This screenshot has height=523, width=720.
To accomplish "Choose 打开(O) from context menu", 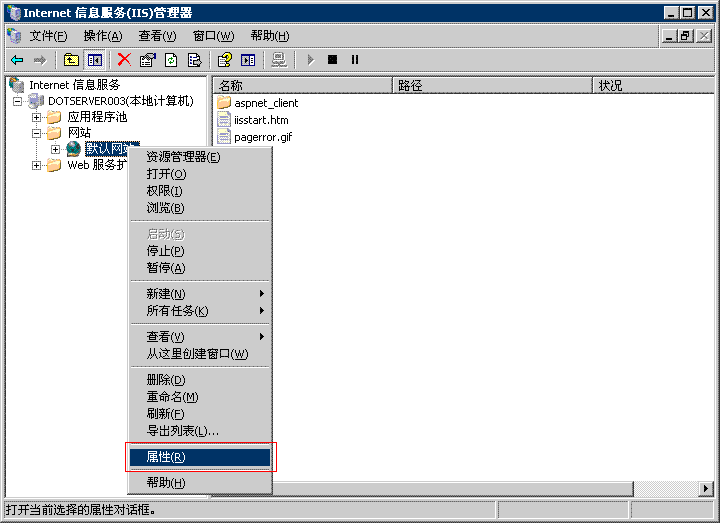I will pyautogui.click(x=200, y=174).
